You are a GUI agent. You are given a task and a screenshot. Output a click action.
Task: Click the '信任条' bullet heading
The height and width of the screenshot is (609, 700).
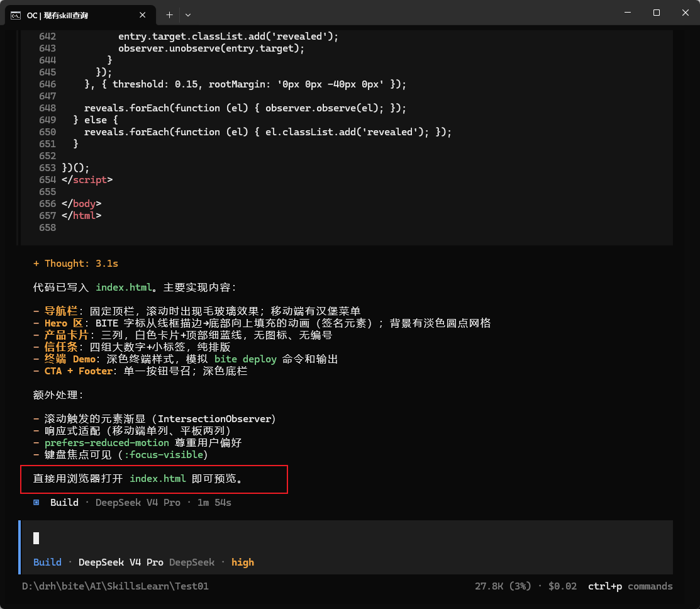[61, 347]
